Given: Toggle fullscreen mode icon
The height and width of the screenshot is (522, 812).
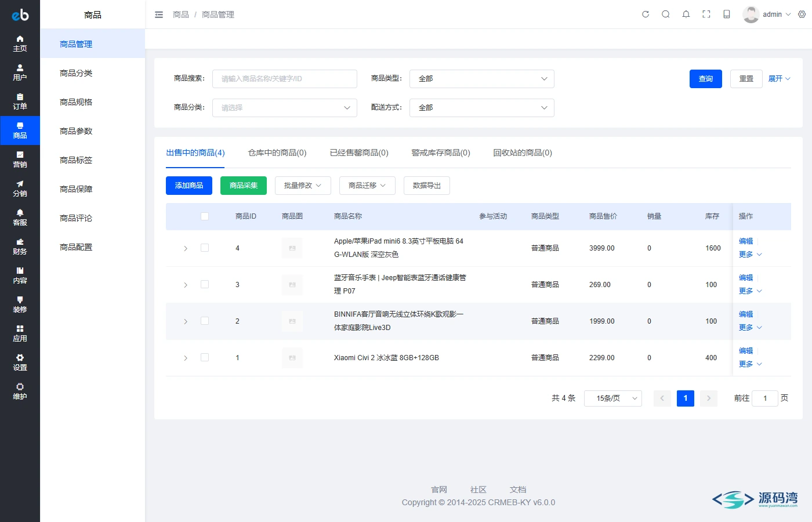Looking at the screenshot, I should pos(706,14).
